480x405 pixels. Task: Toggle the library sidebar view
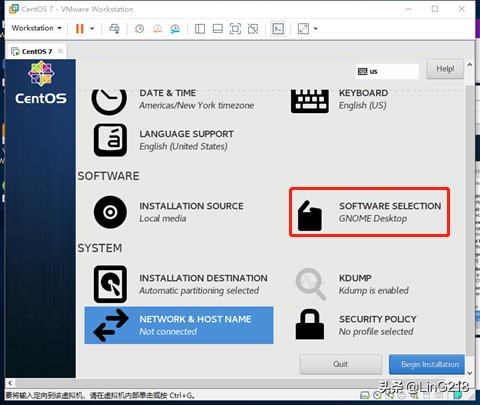[x=200, y=29]
